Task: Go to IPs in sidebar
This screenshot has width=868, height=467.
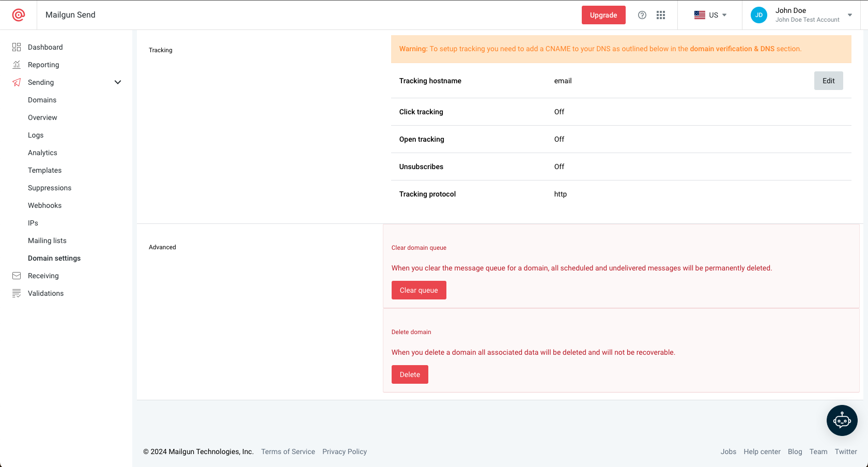Action: pos(33,223)
